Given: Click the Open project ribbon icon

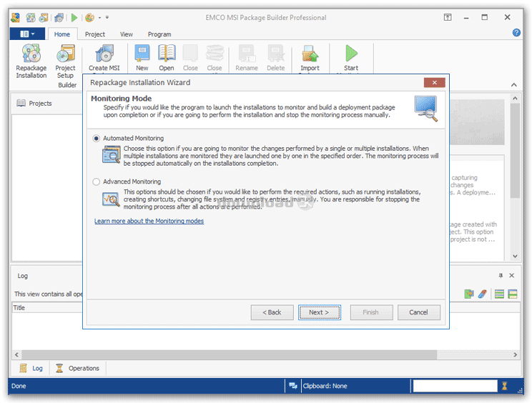Looking at the screenshot, I should coord(167,57).
